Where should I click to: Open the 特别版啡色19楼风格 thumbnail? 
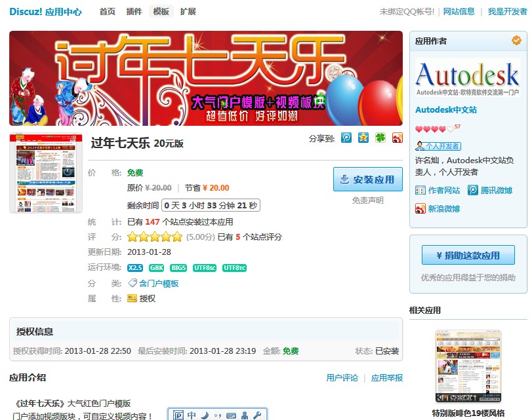(469, 367)
